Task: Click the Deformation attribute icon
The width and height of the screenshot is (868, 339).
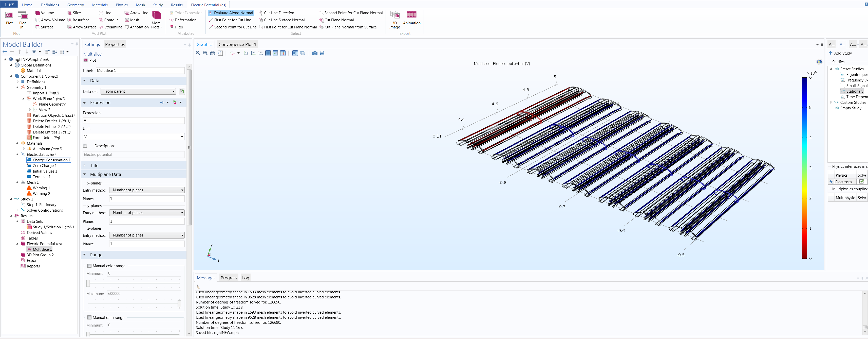Action: [x=172, y=20]
